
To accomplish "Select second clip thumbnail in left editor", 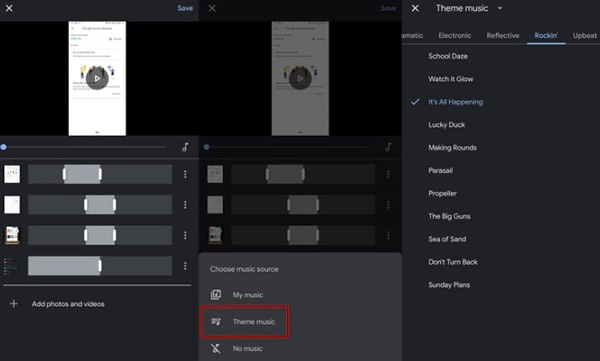I will (x=12, y=205).
